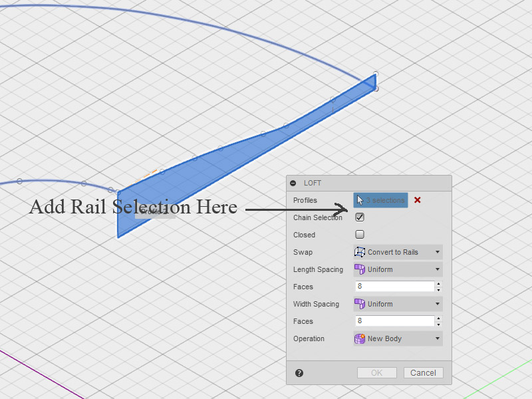
Task: Click the LOFT dialog title
Action: 313,184
